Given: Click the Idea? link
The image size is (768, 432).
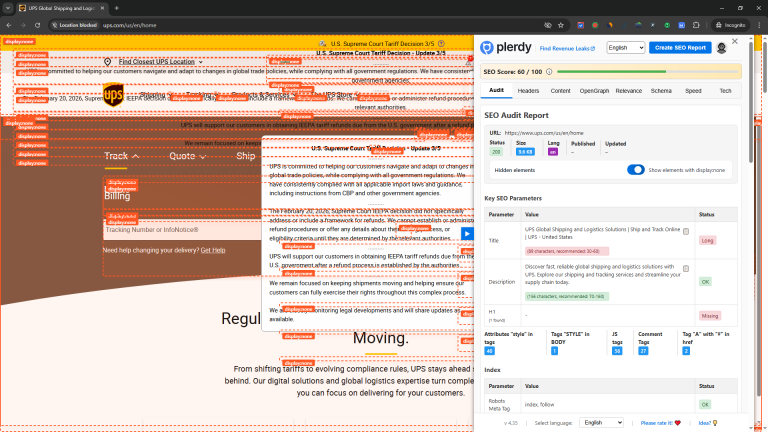Looking at the screenshot, I should [705, 423].
